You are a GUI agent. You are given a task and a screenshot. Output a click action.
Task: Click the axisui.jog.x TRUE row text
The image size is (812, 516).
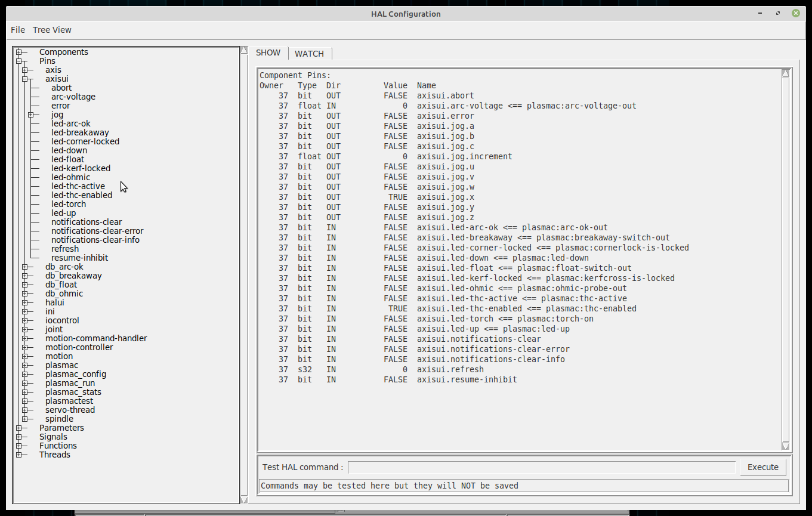coord(376,197)
